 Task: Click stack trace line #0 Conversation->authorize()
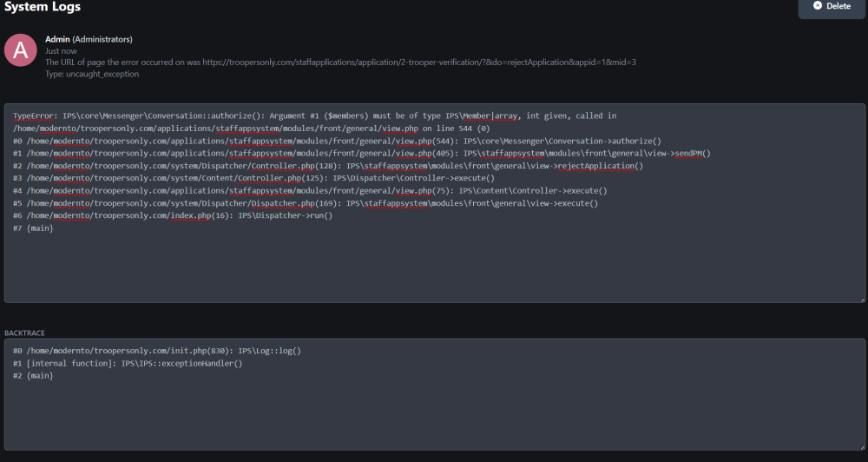click(x=337, y=141)
